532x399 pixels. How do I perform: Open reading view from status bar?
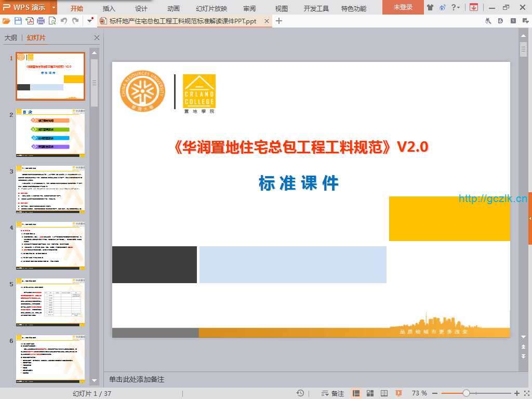coord(384,393)
